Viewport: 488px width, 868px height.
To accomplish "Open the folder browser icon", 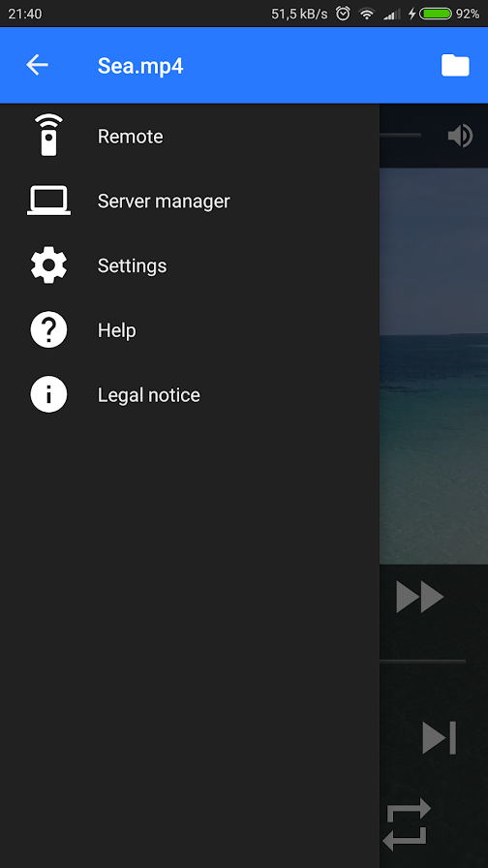I will point(455,65).
